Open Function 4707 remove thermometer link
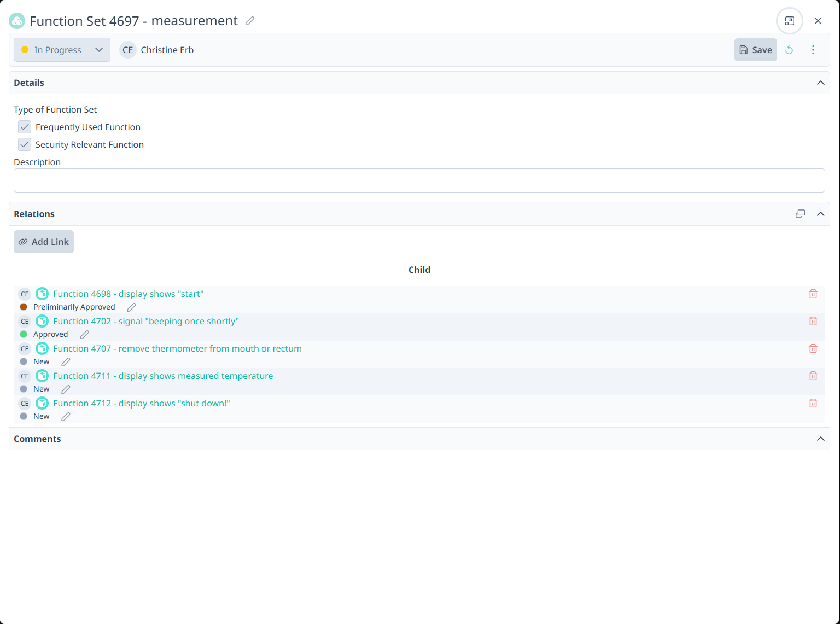Viewport: 840px width, 624px height. 177,348
